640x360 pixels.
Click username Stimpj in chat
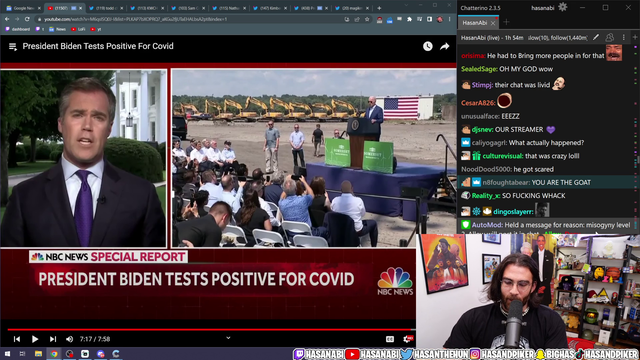click(x=482, y=85)
